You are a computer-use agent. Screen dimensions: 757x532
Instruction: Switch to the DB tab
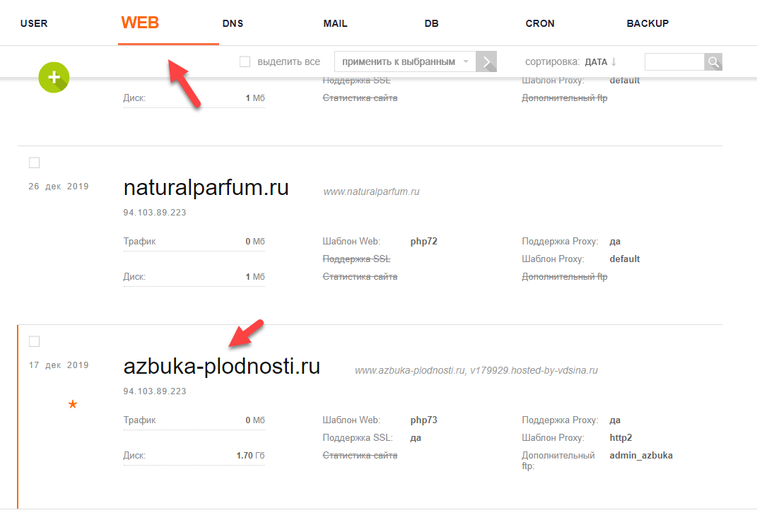click(x=432, y=23)
